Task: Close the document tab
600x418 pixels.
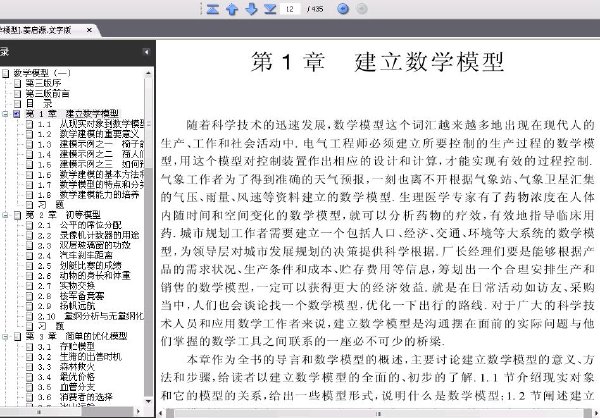Action: pyautogui.click(x=89, y=30)
